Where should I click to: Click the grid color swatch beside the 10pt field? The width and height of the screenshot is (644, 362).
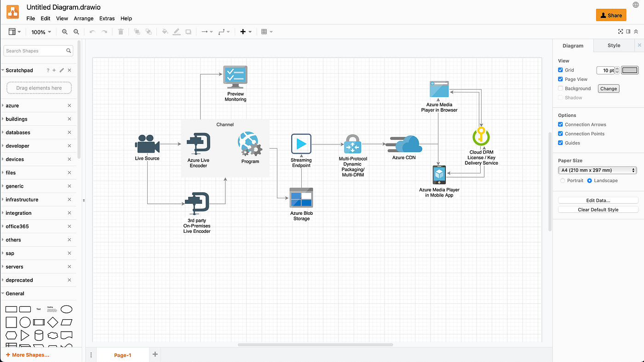629,70
